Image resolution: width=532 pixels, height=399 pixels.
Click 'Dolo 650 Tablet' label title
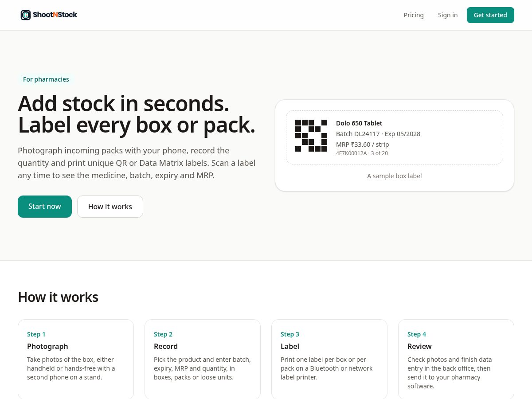pos(359,123)
